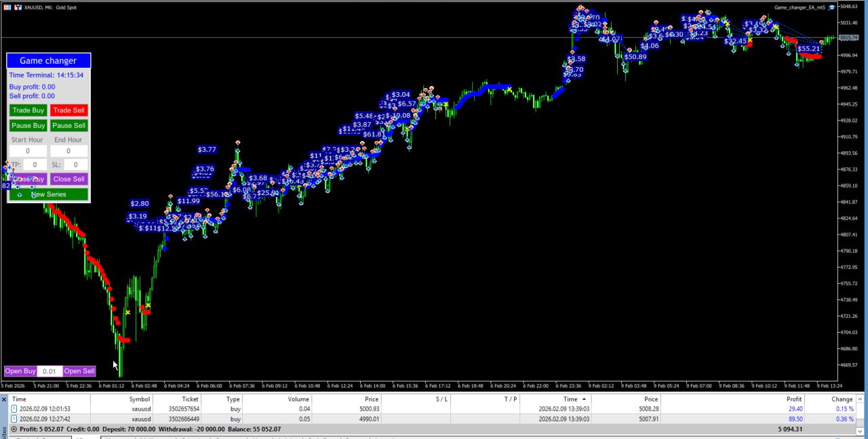Click the $55.21 profit label on chart

809,49
